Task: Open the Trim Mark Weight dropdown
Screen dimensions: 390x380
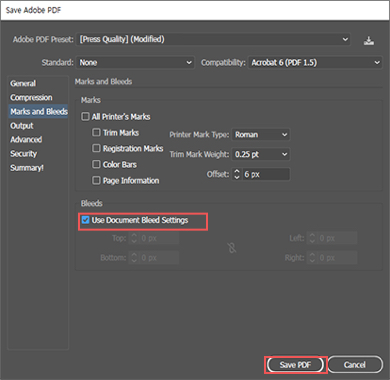Action: pyautogui.click(x=261, y=154)
